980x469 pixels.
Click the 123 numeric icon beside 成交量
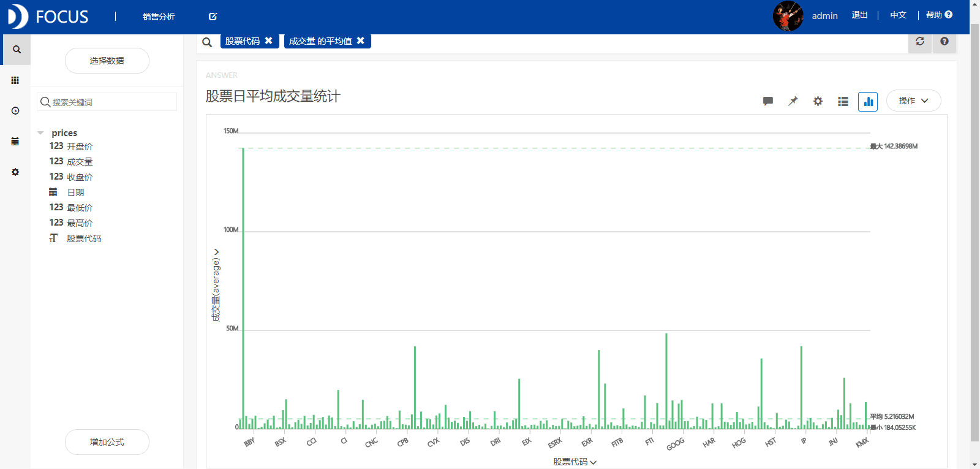click(56, 161)
